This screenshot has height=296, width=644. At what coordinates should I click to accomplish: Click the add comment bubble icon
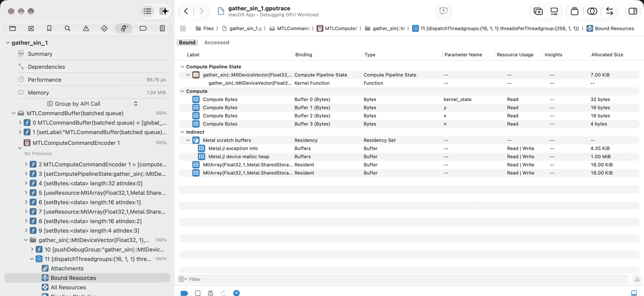coord(444,11)
